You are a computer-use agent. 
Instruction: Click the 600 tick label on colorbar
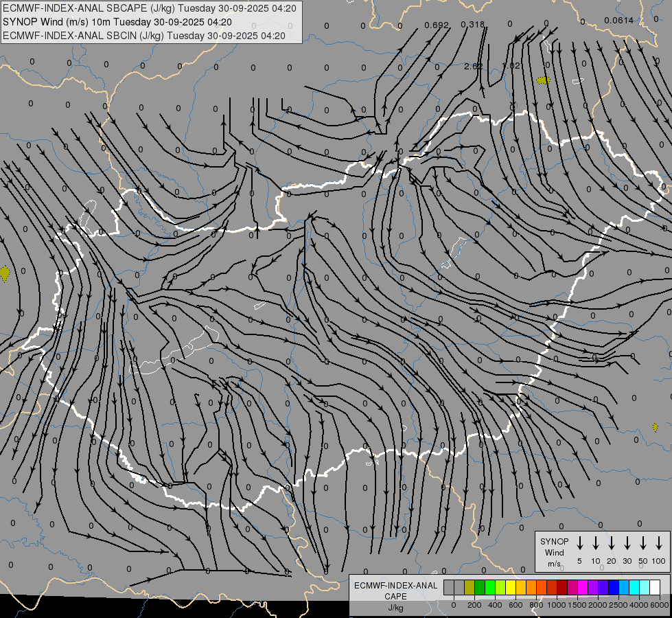click(x=515, y=605)
